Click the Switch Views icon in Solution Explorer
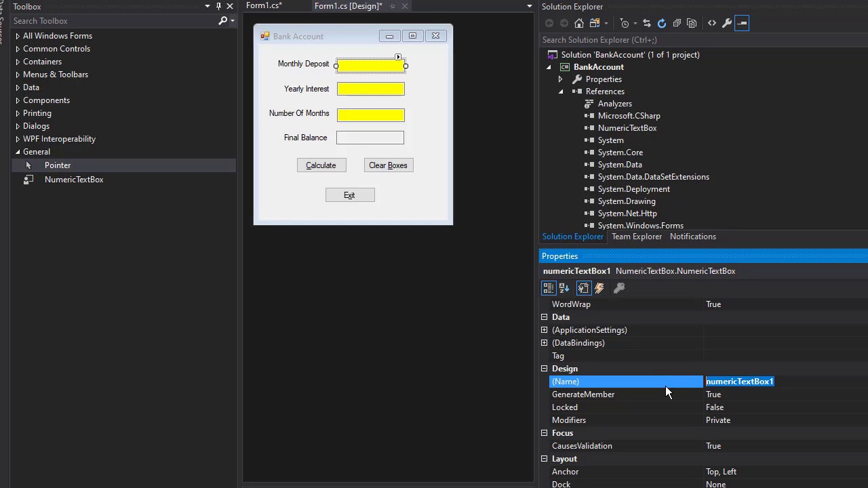The width and height of the screenshot is (868, 488). pyautogui.click(x=595, y=23)
